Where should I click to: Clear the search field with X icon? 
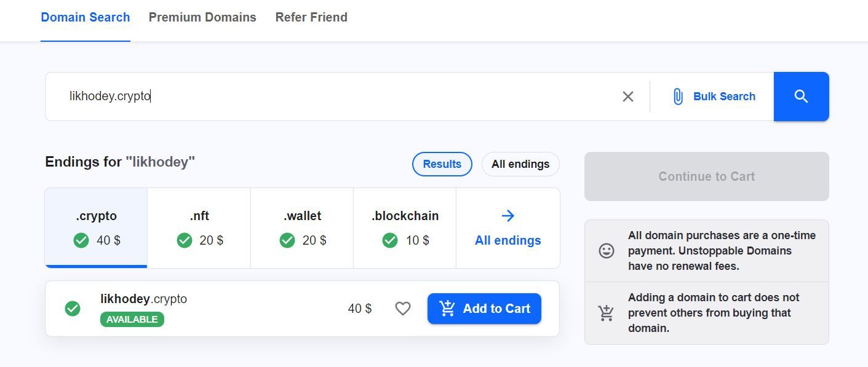[x=627, y=97]
